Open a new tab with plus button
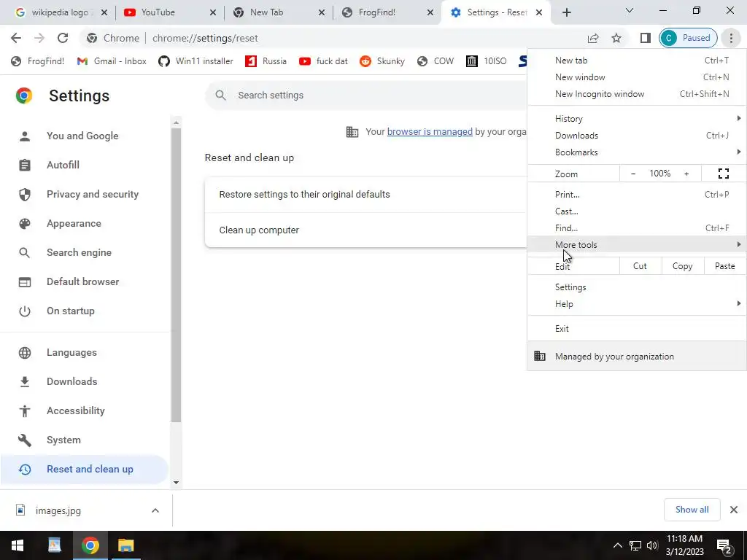This screenshot has height=560, width=747. [x=566, y=12]
